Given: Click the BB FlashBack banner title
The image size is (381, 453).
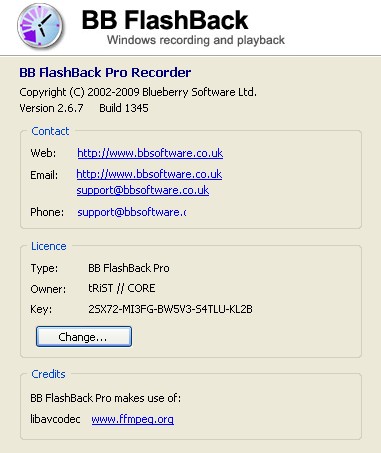Looking at the screenshot, I should click(165, 20).
